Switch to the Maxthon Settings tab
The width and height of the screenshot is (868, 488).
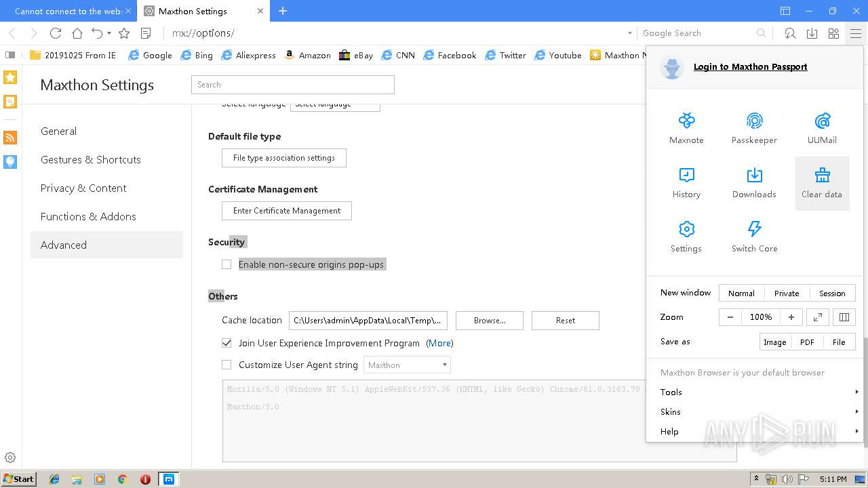pos(203,11)
